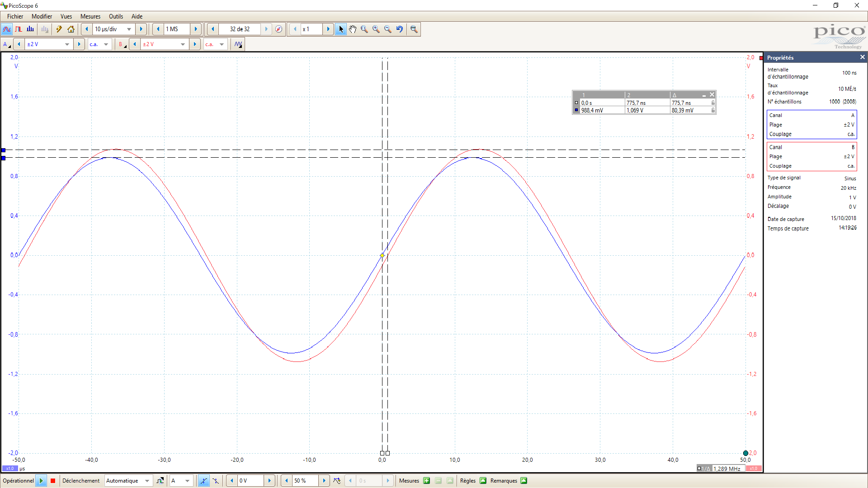Viewport: 868px width, 488px height.
Task: Increase pre-trigger percentage 50 %
Action: 324,481
